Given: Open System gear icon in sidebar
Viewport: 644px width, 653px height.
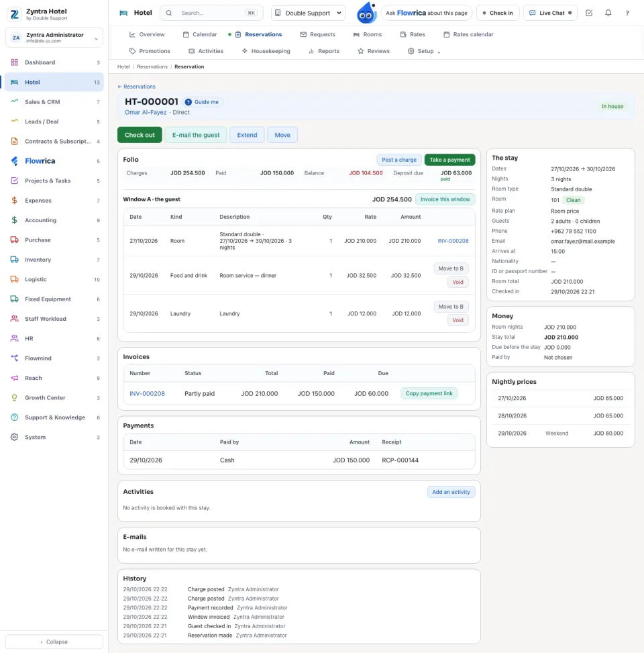Looking at the screenshot, I should [15, 437].
